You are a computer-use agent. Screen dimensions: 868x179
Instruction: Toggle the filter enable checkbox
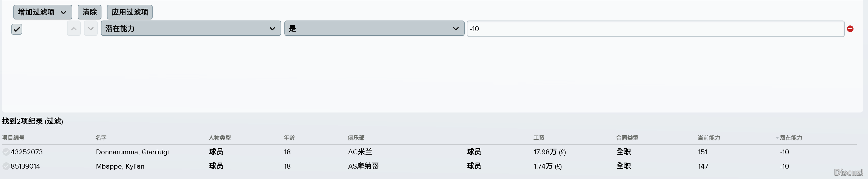(x=16, y=29)
